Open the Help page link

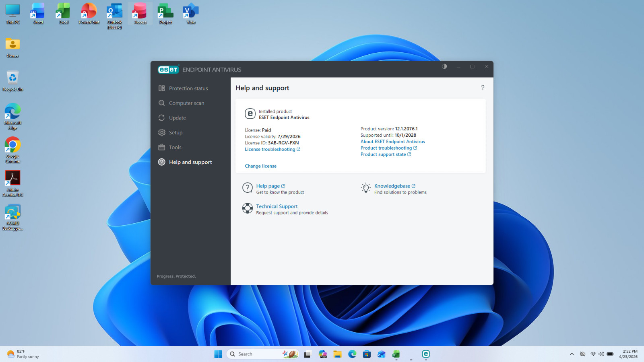tap(270, 186)
